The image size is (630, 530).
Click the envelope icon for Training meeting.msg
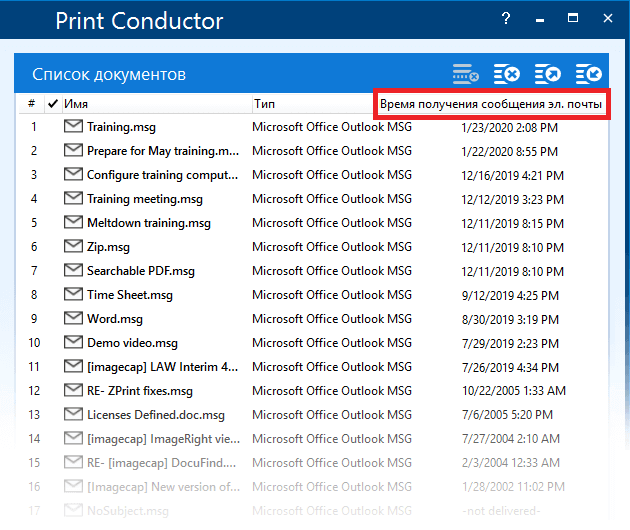(73, 198)
